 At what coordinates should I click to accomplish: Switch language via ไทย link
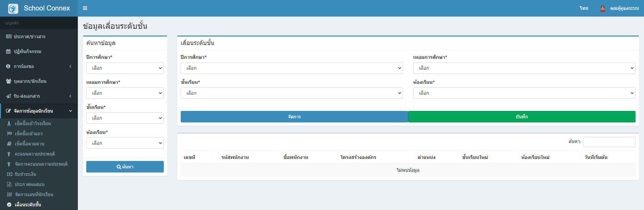(584, 8)
